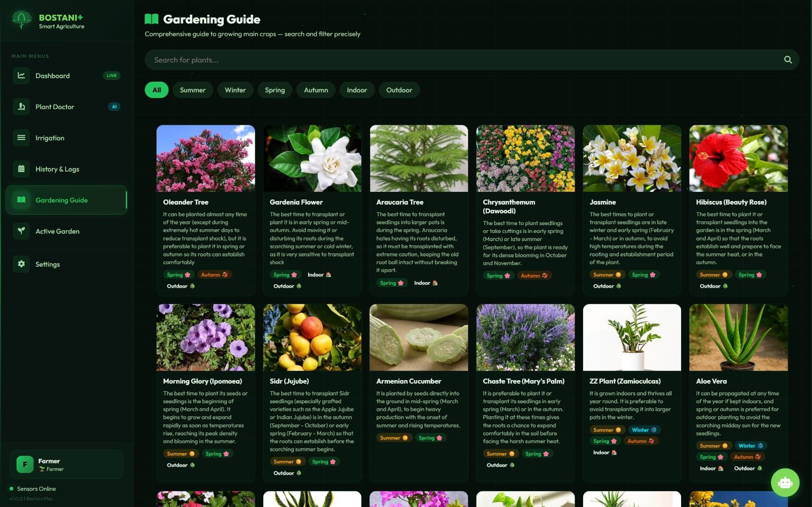Click the Winter tag on Aloe Vera card

(750, 446)
